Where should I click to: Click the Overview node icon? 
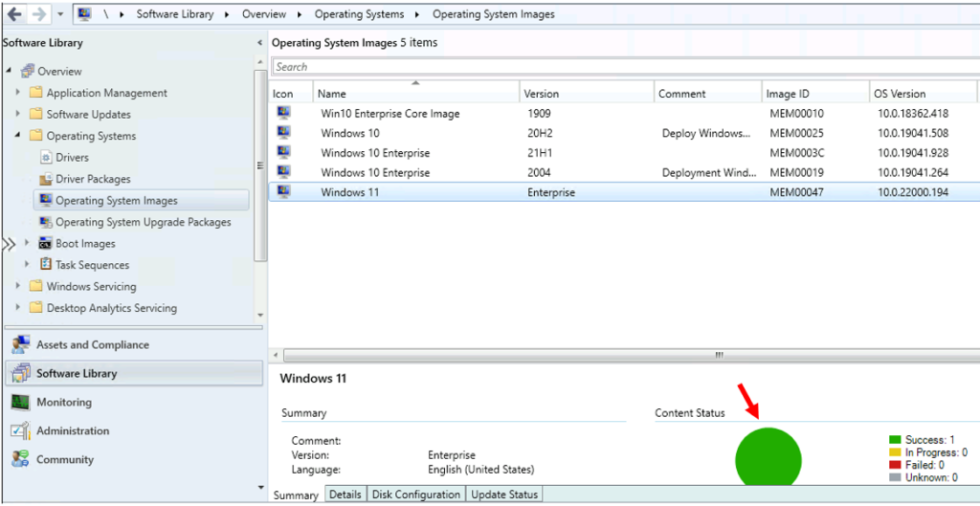[27, 71]
